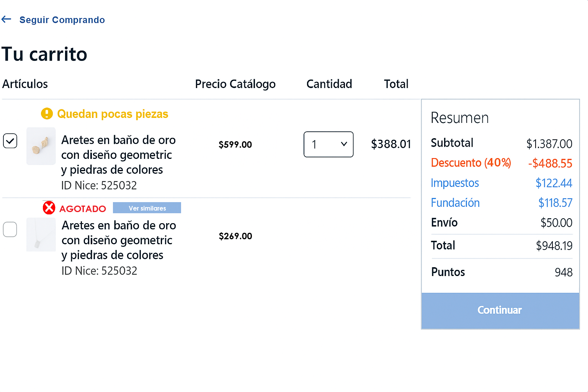This screenshot has height=392, width=588.
Task: Click the sold-out necklace product thumbnail
Action: (41, 235)
